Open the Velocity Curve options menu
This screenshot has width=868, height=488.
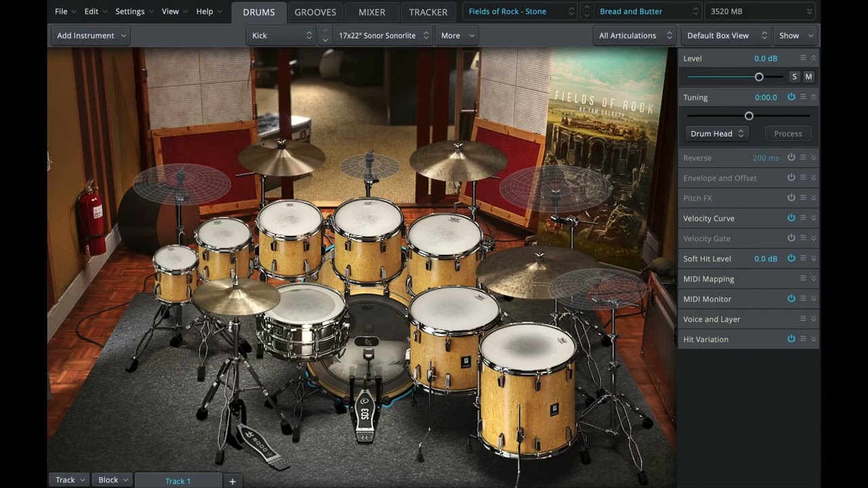[x=803, y=218]
